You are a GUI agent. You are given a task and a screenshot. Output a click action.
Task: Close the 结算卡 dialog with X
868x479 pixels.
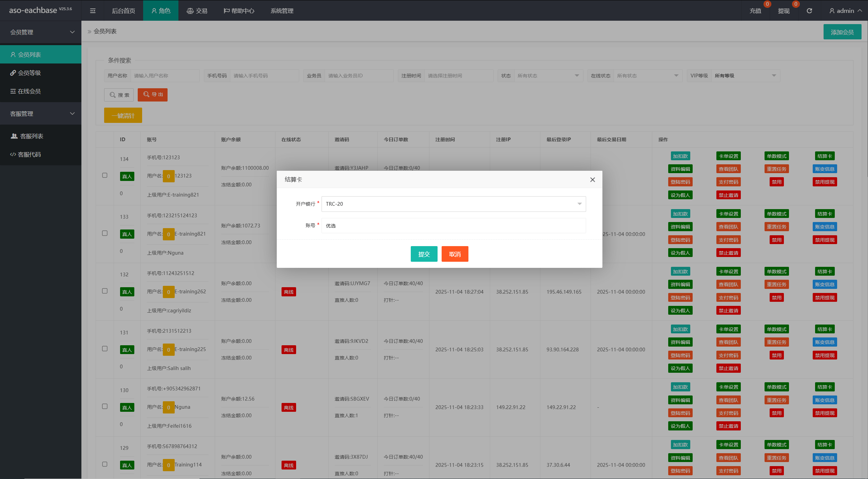pyautogui.click(x=593, y=180)
